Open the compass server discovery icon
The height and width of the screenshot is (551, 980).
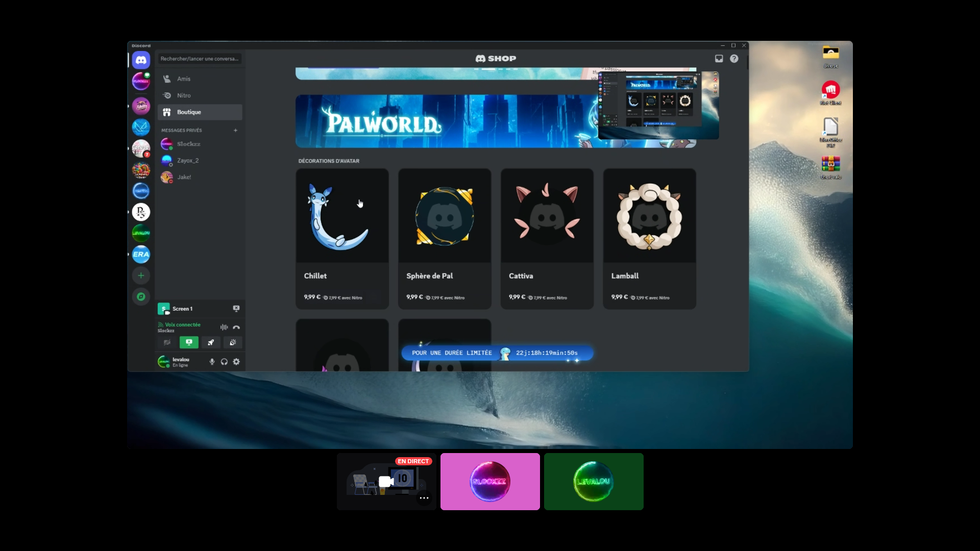click(141, 296)
